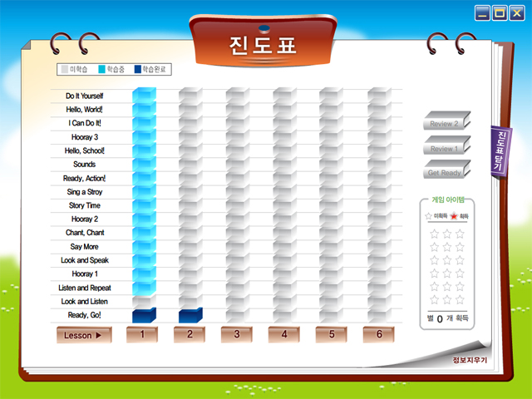This screenshot has width=532, height=399.
Task: Open the Review 1 section
Action: (x=445, y=148)
